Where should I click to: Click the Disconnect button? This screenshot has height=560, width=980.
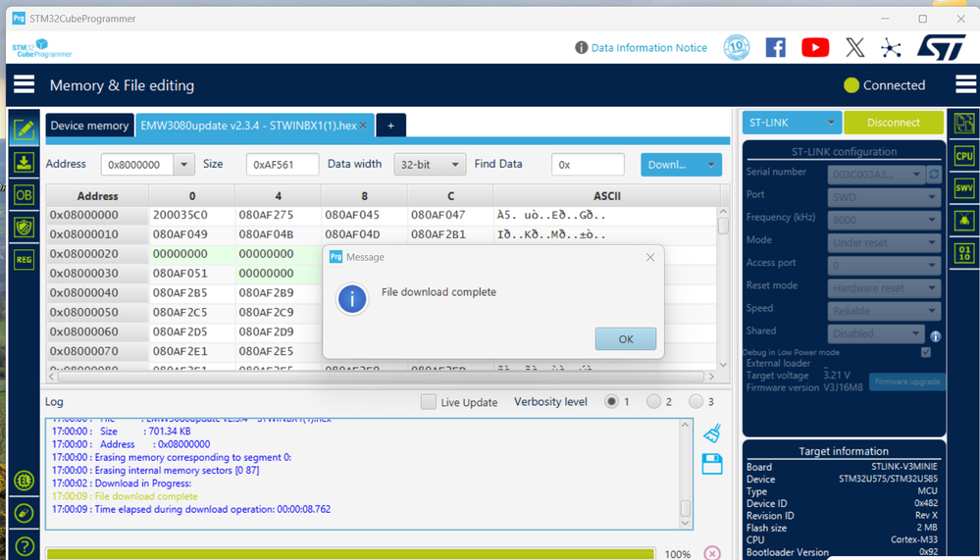[x=893, y=123]
